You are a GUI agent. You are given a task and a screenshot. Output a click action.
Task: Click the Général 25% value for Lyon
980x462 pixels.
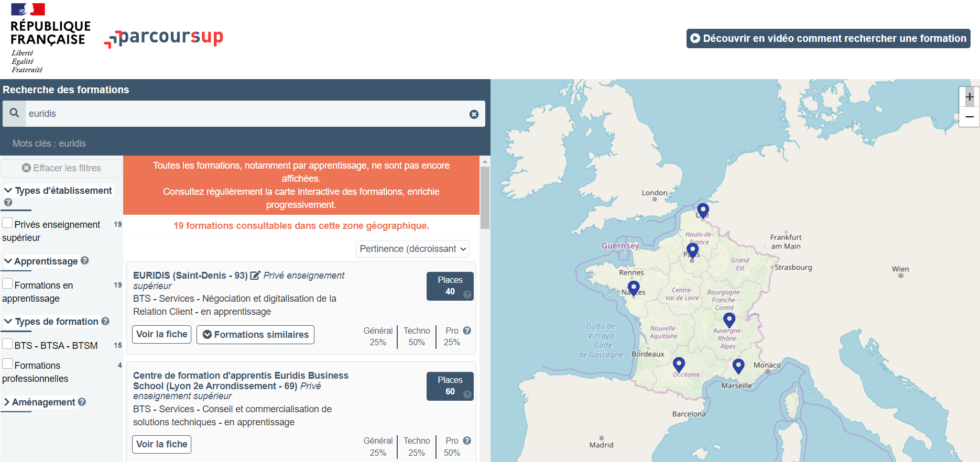[x=378, y=453]
